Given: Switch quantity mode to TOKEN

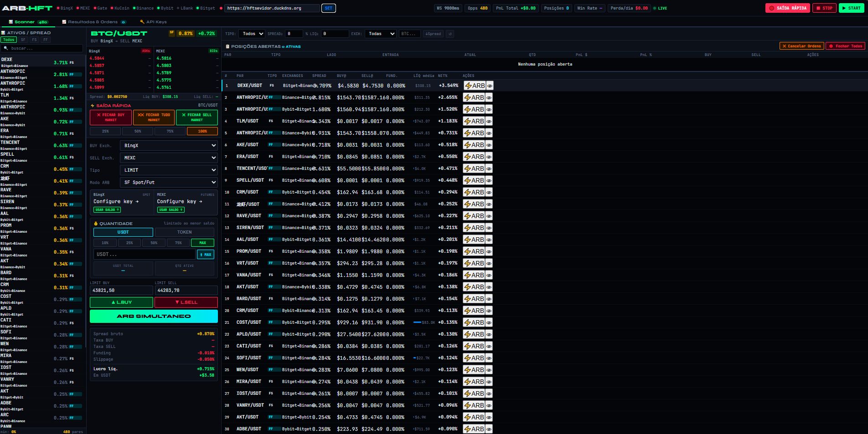Looking at the screenshot, I should pyautogui.click(x=184, y=232).
